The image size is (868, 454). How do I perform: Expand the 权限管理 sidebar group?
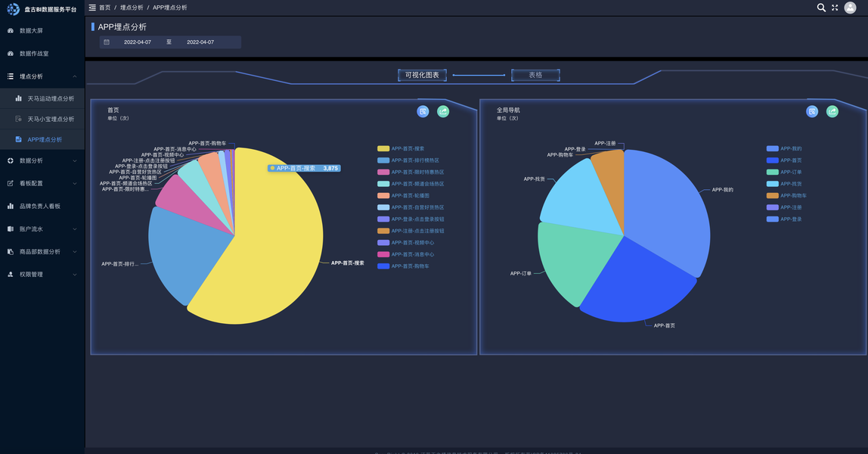(42, 274)
